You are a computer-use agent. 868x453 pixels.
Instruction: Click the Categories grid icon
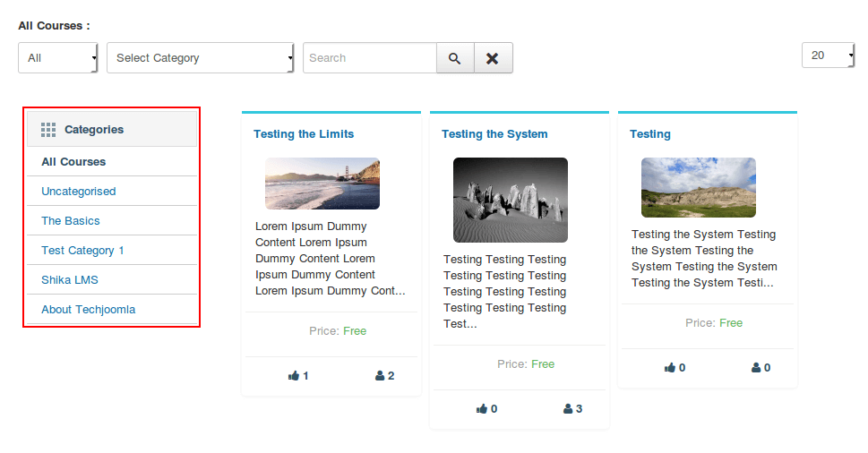click(x=48, y=130)
